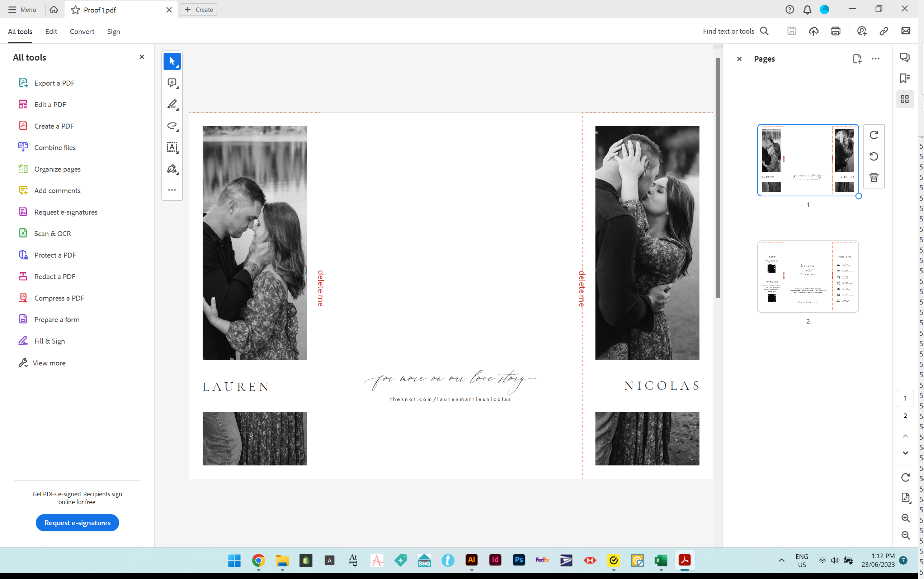Open theknot.com link in document
The image size is (924, 579).
(x=451, y=399)
